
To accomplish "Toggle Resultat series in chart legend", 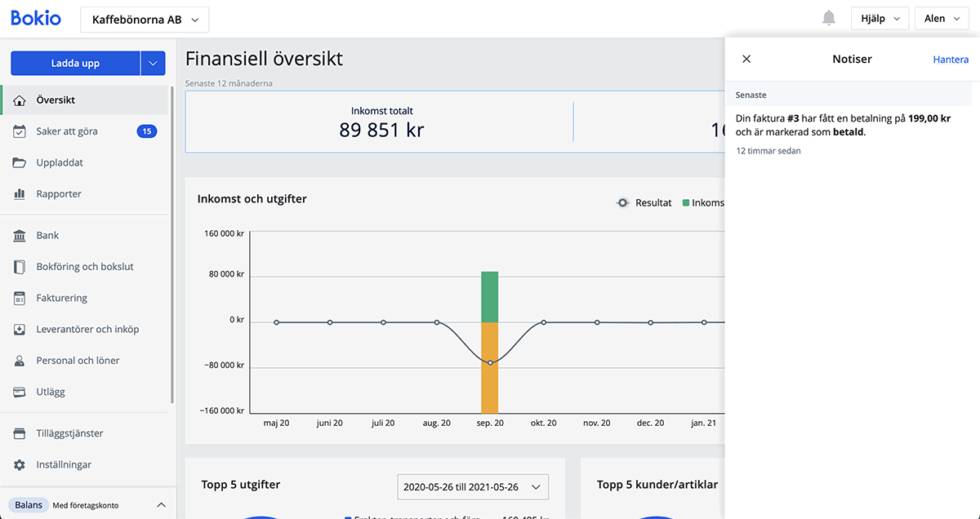I will (644, 202).
